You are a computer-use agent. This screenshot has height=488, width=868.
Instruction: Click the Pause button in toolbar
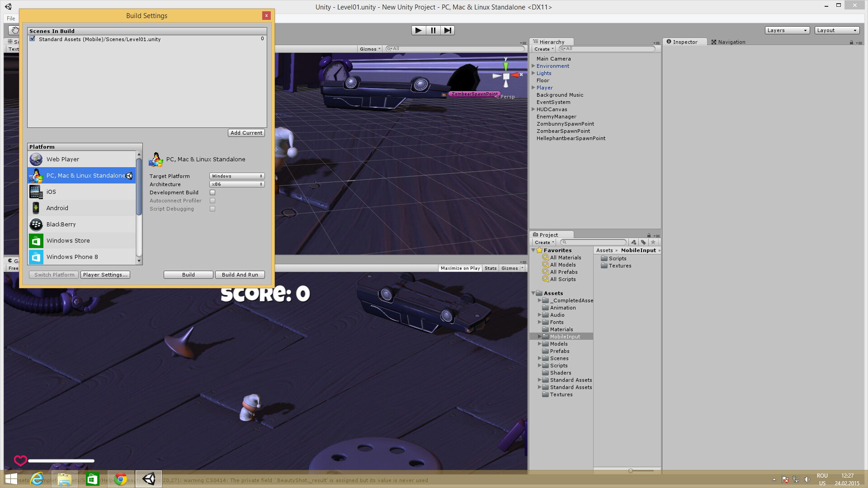point(433,30)
